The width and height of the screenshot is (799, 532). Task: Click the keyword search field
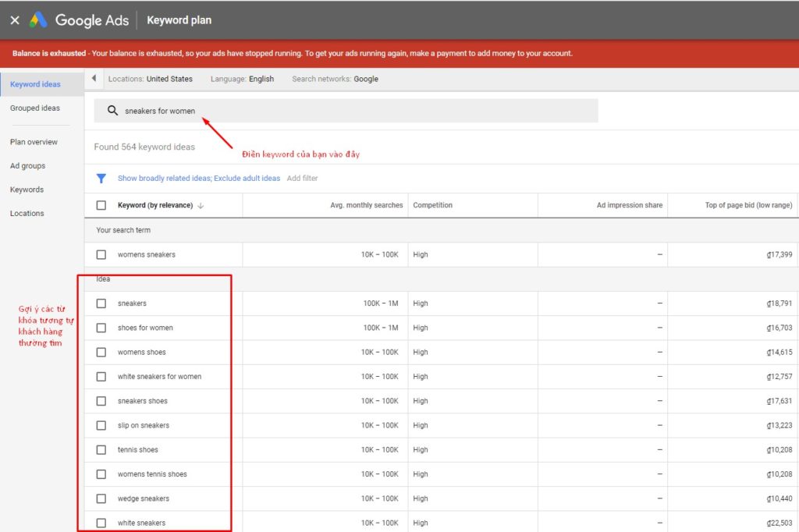(x=346, y=111)
